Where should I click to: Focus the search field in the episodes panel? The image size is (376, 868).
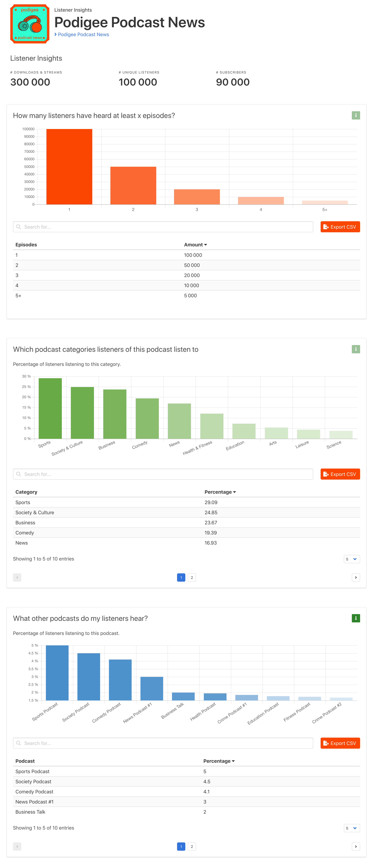[x=163, y=227]
